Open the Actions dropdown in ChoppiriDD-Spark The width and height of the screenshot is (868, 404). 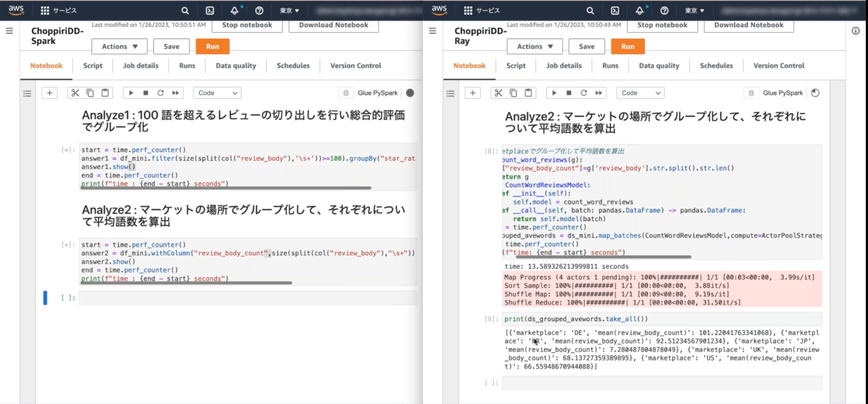tap(119, 46)
